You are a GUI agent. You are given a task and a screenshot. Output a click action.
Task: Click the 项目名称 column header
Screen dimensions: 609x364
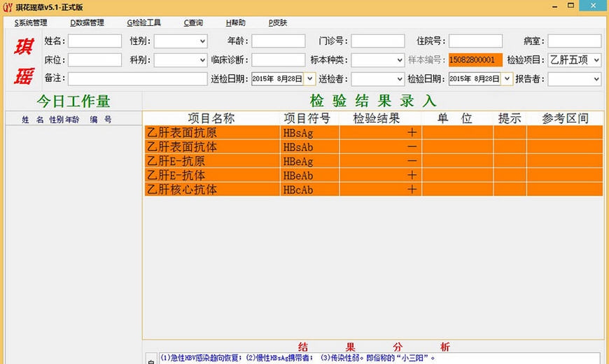(x=211, y=118)
